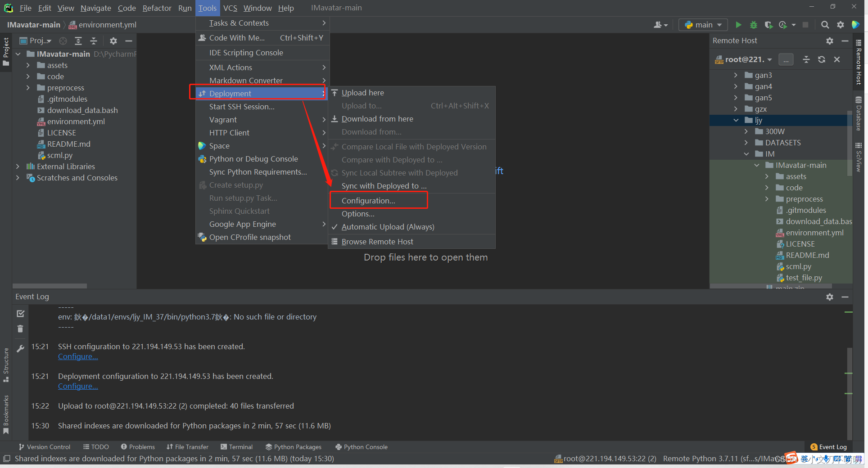
Task: Open the VCS menu
Action: 230,8
